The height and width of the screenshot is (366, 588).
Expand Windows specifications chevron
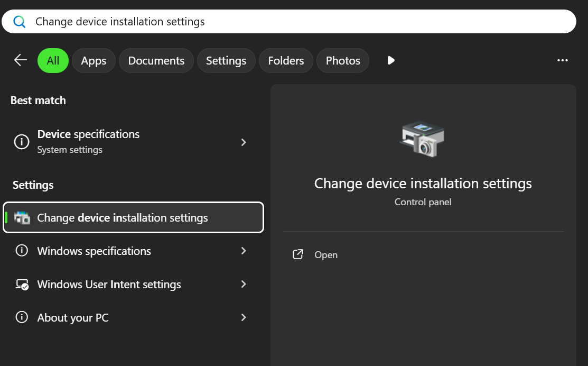[244, 251]
